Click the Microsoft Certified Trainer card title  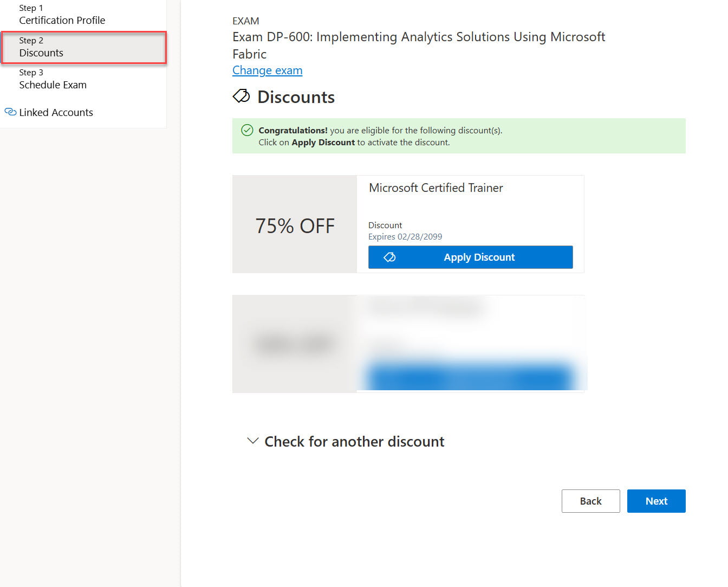[435, 188]
